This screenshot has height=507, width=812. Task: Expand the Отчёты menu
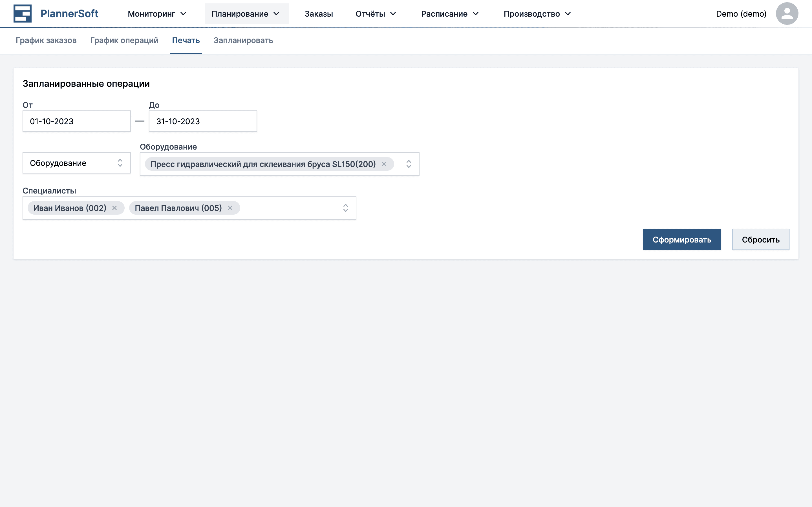[376, 14]
